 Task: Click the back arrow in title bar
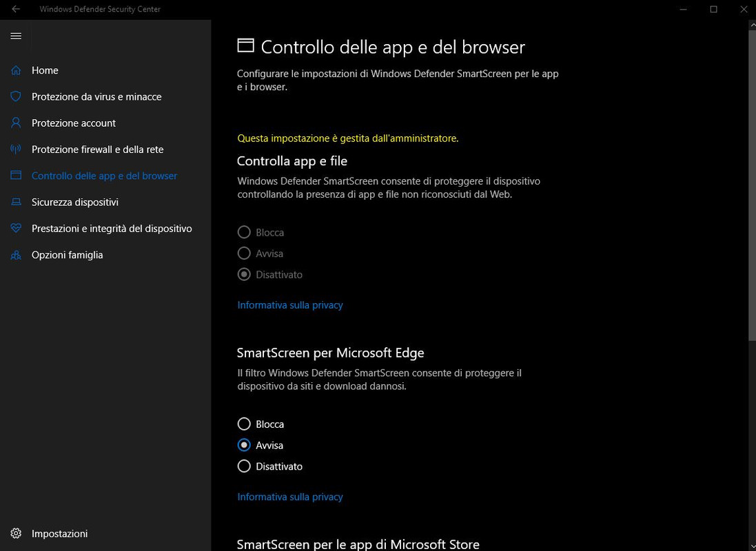click(x=16, y=9)
